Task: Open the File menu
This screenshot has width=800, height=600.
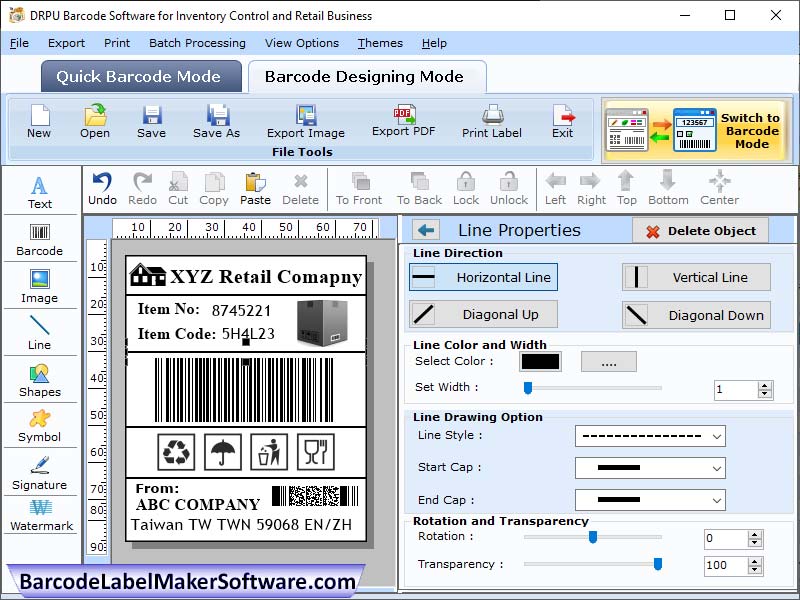Action: (x=19, y=43)
